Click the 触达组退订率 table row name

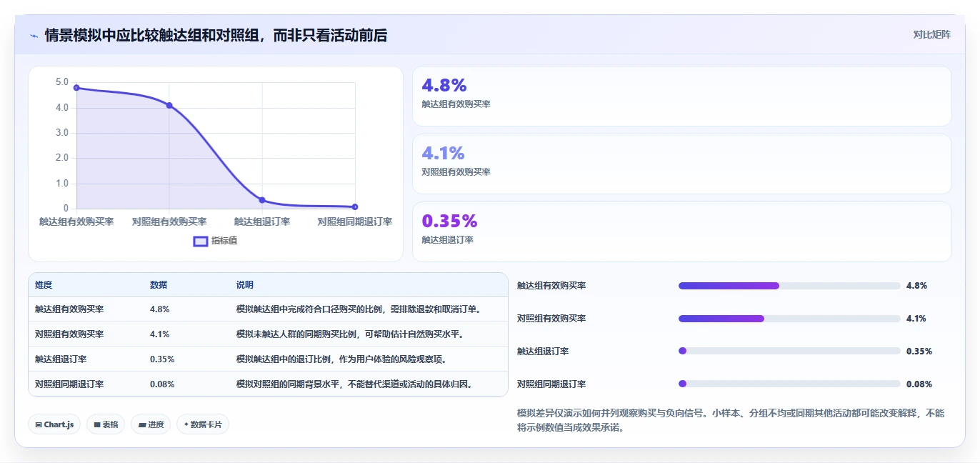(x=61, y=359)
